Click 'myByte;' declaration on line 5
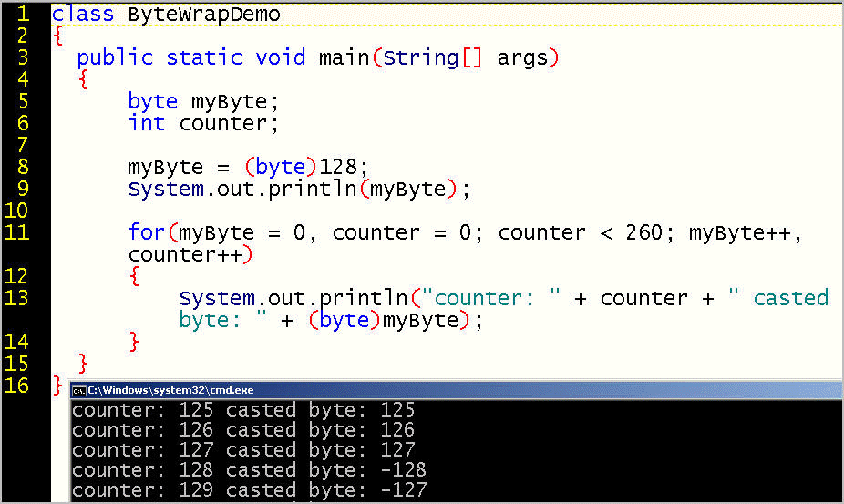844x504 pixels. pos(235,102)
